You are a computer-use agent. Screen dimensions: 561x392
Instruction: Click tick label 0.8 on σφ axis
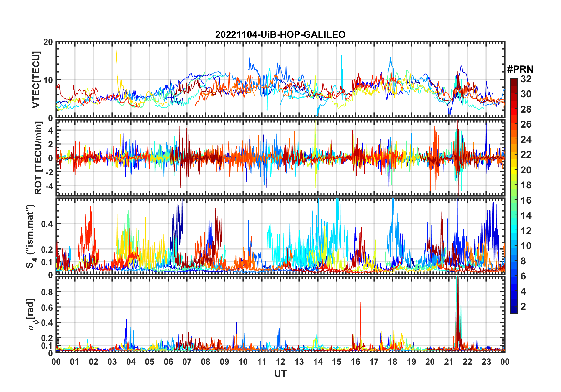[47, 292]
